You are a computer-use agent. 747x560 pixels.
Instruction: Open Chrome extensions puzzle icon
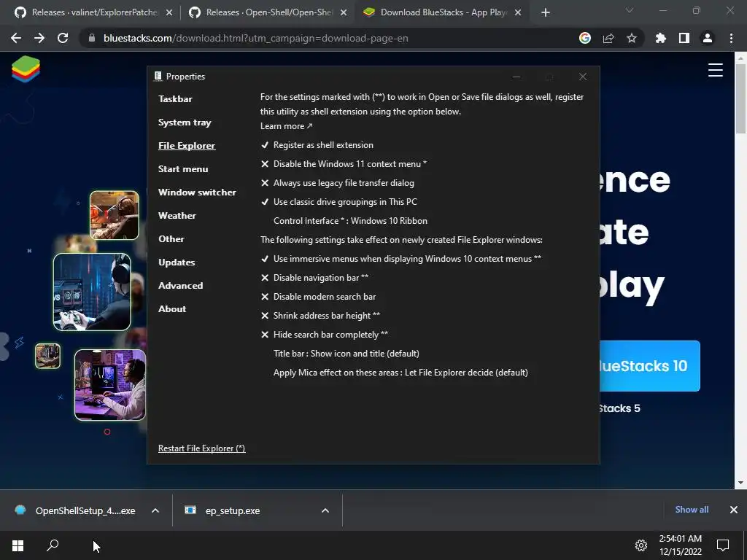(x=661, y=38)
